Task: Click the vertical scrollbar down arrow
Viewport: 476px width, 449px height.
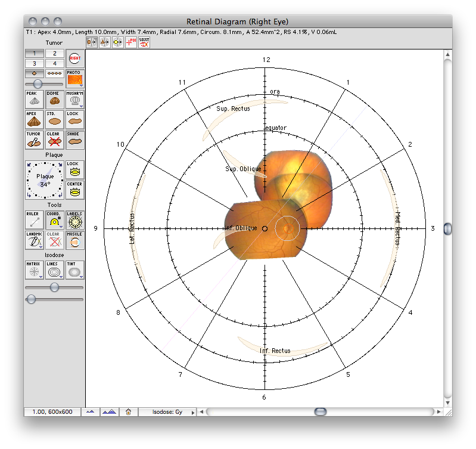Action: pos(448,403)
